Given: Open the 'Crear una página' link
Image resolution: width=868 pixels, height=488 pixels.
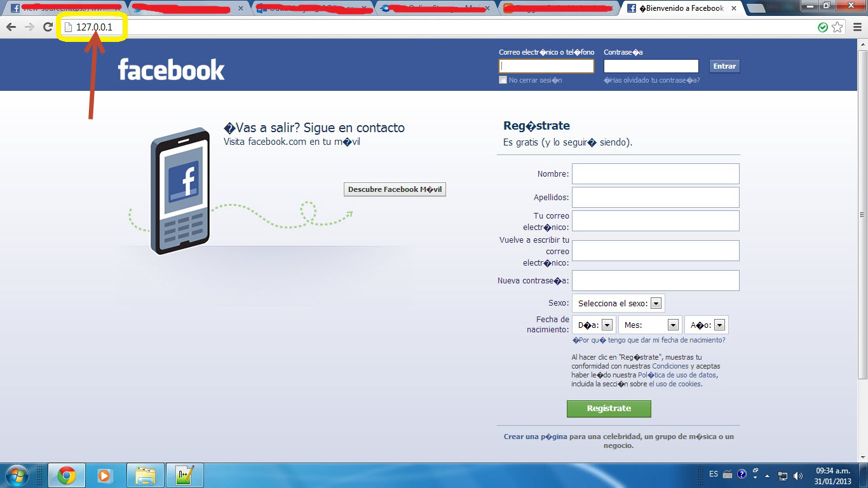Looking at the screenshot, I should coord(536,437).
